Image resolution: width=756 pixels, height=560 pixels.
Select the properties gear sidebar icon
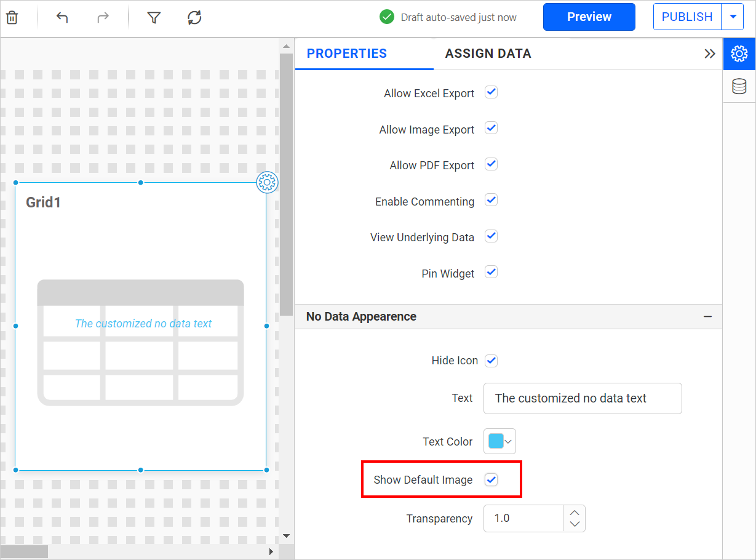(x=739, y=54)
